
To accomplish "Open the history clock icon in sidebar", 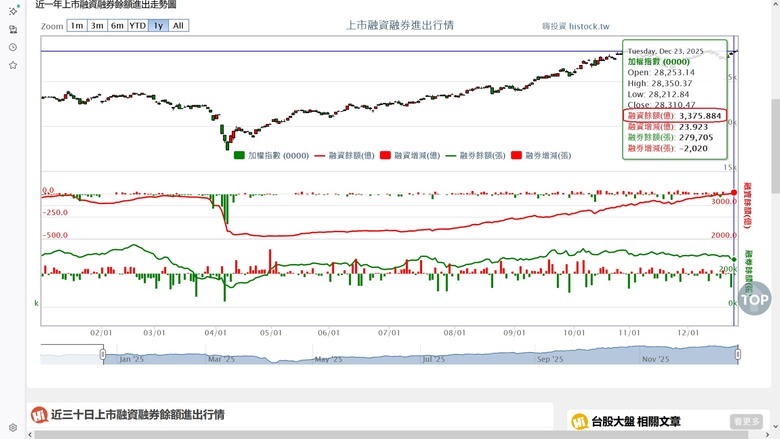I will (x=13, y=47).
